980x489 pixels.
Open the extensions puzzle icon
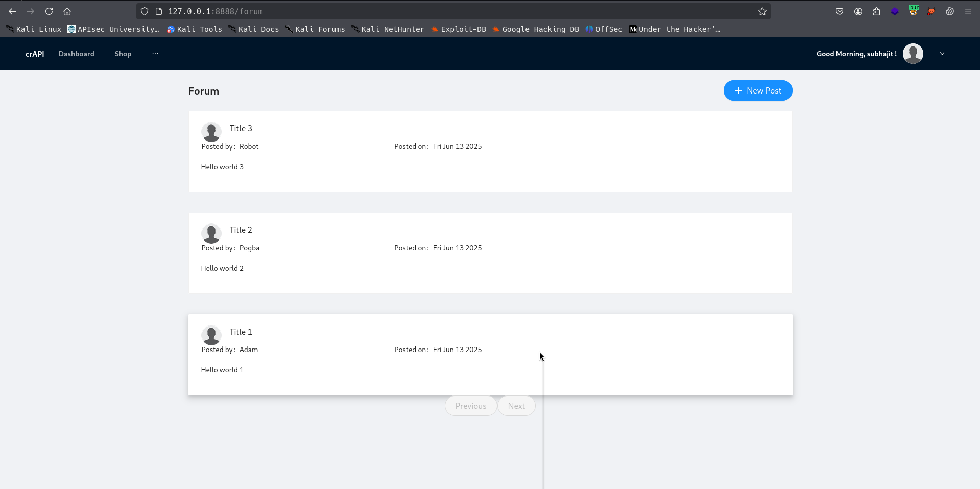(876, 11)
